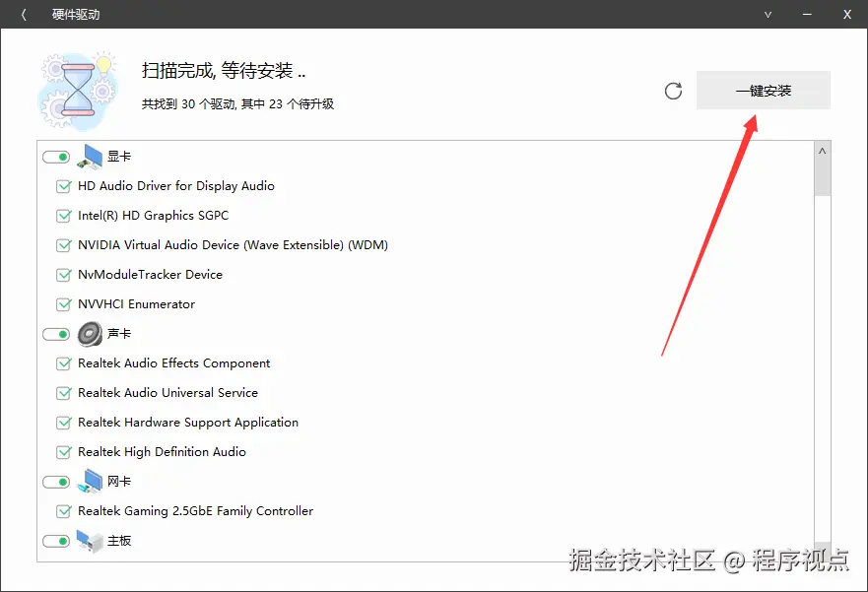Select the 显卡 category label
Screen dimensions: 868x592
click(x=119, y=157)
